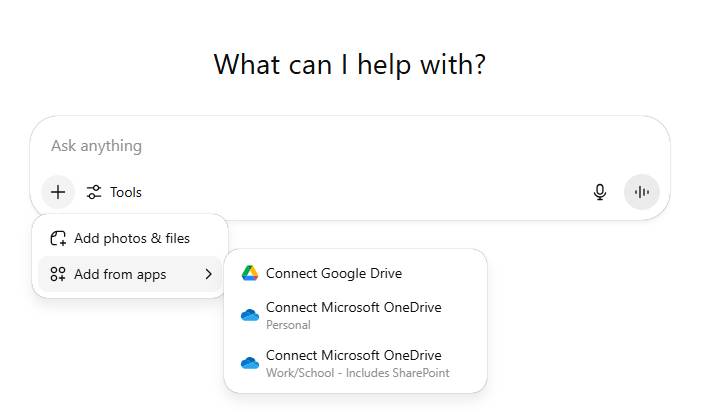The image size is (703, 419).
Task: Click the "What can I help with?" heading
Action: 350,65
